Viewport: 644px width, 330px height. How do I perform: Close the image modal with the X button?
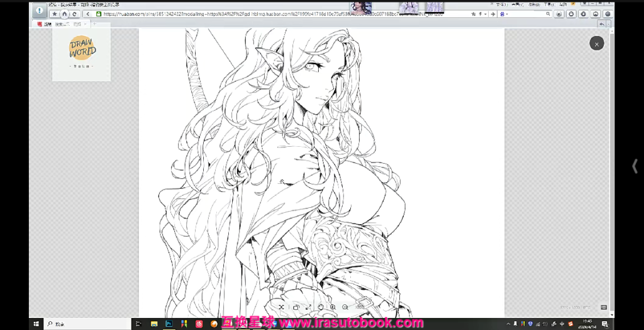pos(596,43)
